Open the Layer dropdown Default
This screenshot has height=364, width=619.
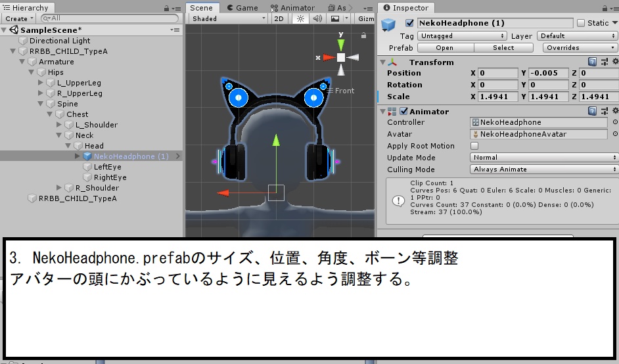577,36
